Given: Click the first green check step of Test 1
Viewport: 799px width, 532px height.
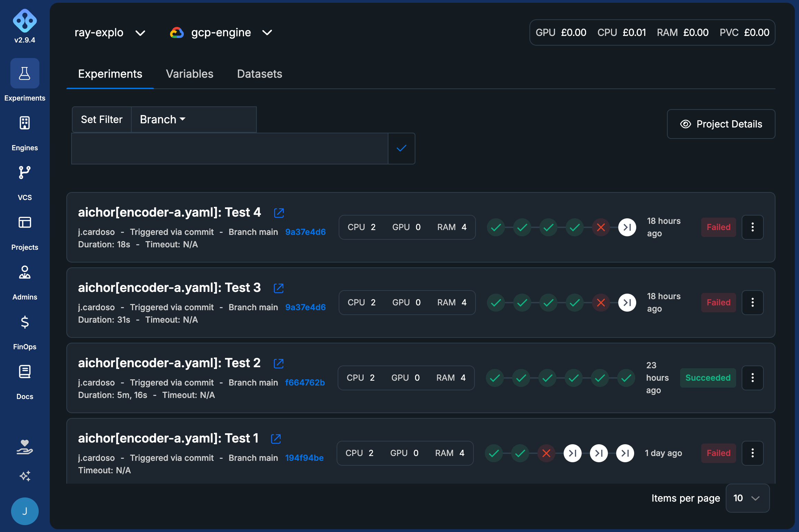Looking at the screenshot, I should tap(494, 453).
